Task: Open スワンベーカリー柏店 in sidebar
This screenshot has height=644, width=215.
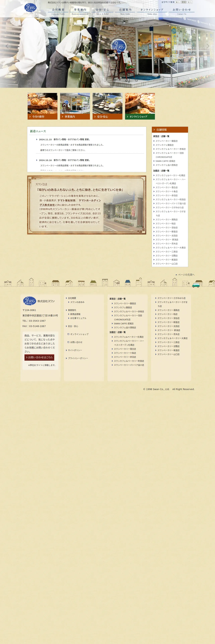Action: tap(165, 224)
